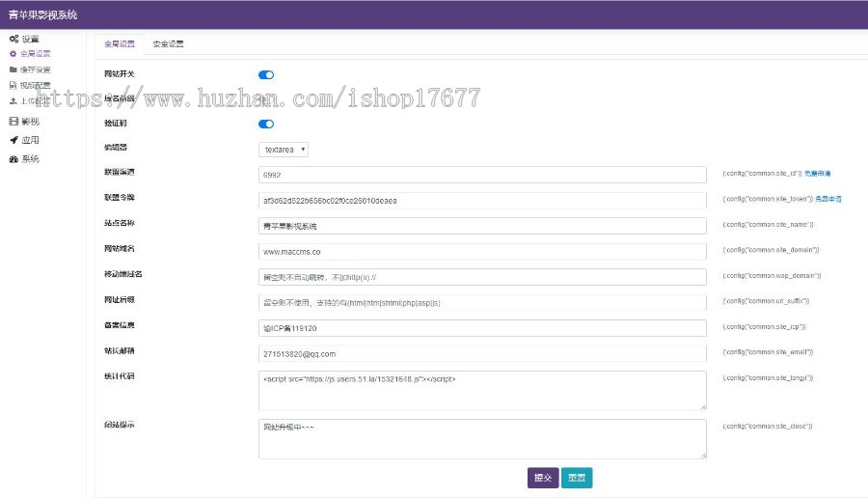Click the 验证码 label
Screen dimensions: 868x498
coord(116,123)
